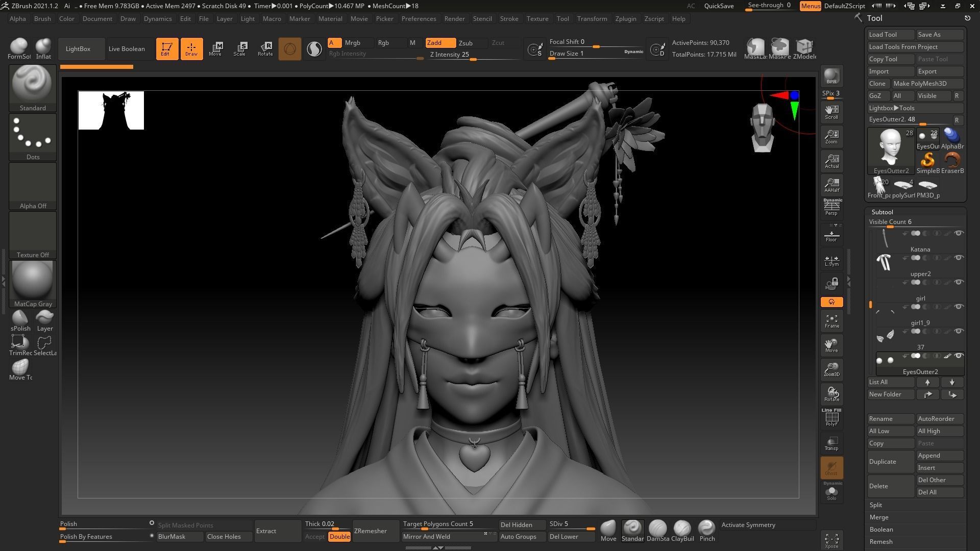Open the MatCap Gray material picker

click(33, 284)
